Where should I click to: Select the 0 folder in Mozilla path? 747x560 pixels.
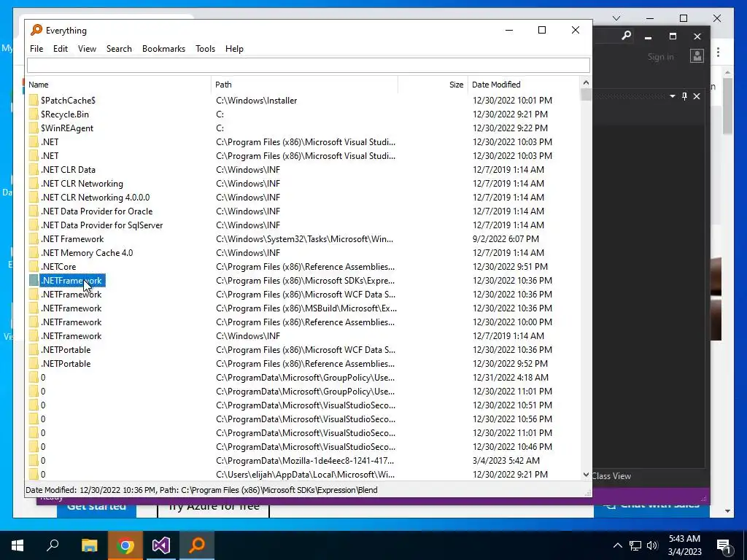pos(43,461)
